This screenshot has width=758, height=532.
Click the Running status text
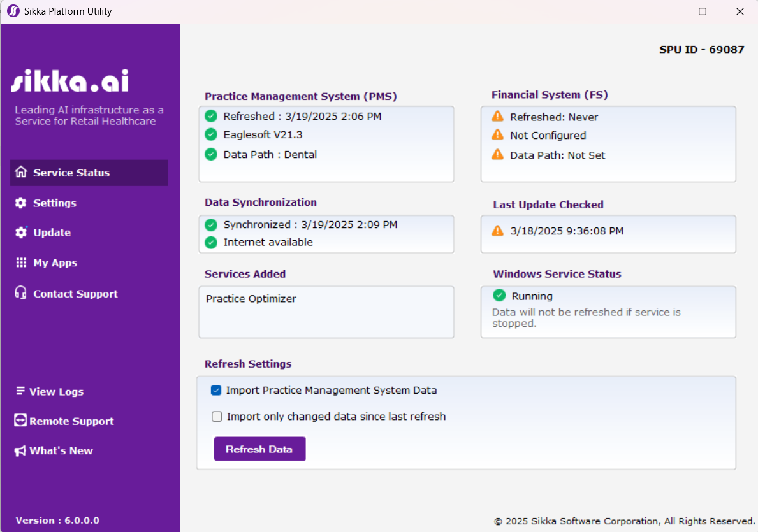click(532, 296)
